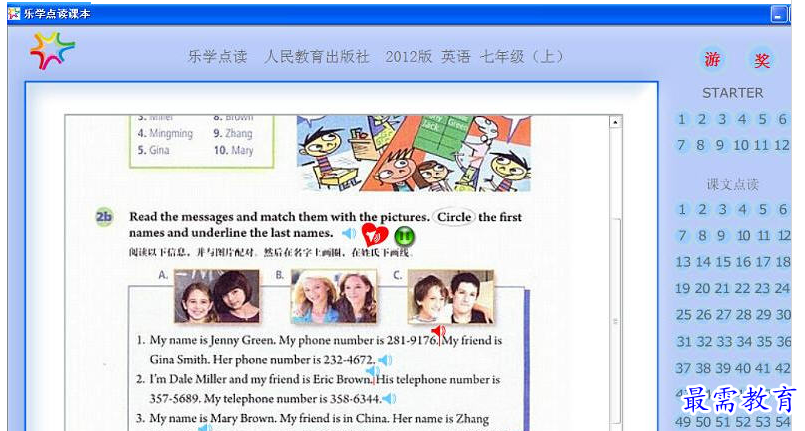Select STARTER page 6

click(x=782, y=120)
